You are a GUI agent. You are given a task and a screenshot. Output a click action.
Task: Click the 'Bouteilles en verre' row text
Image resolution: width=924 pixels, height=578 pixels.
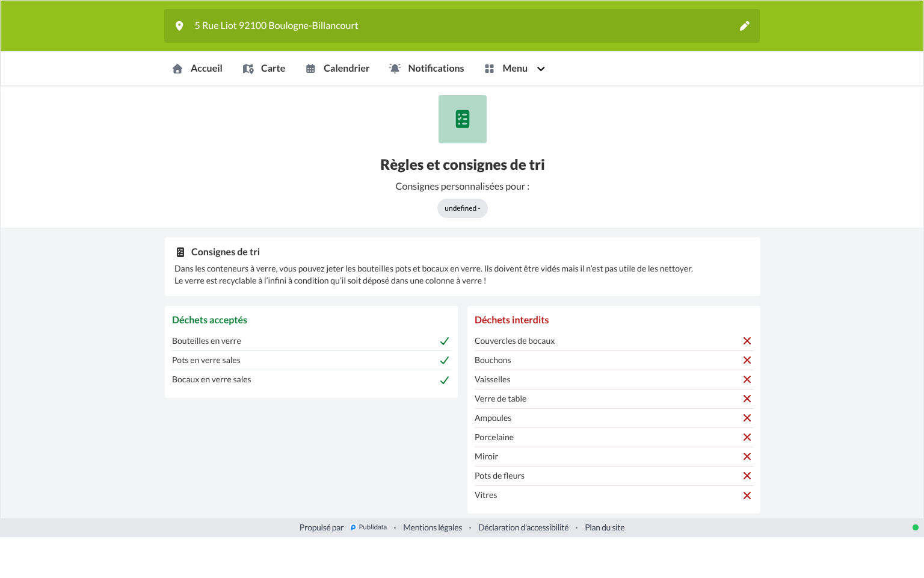coord(206,341)
